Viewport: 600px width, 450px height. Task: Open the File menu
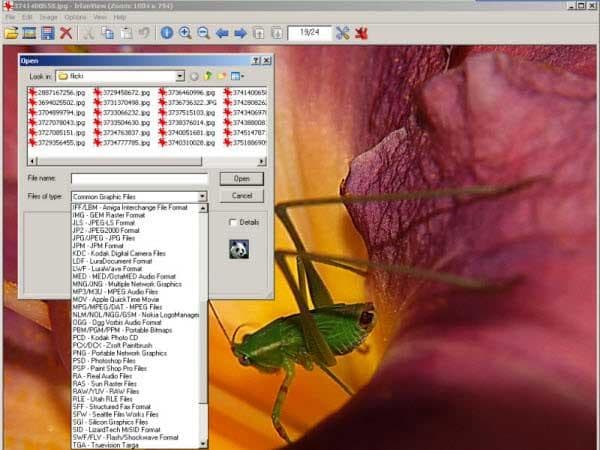(10, 17)
